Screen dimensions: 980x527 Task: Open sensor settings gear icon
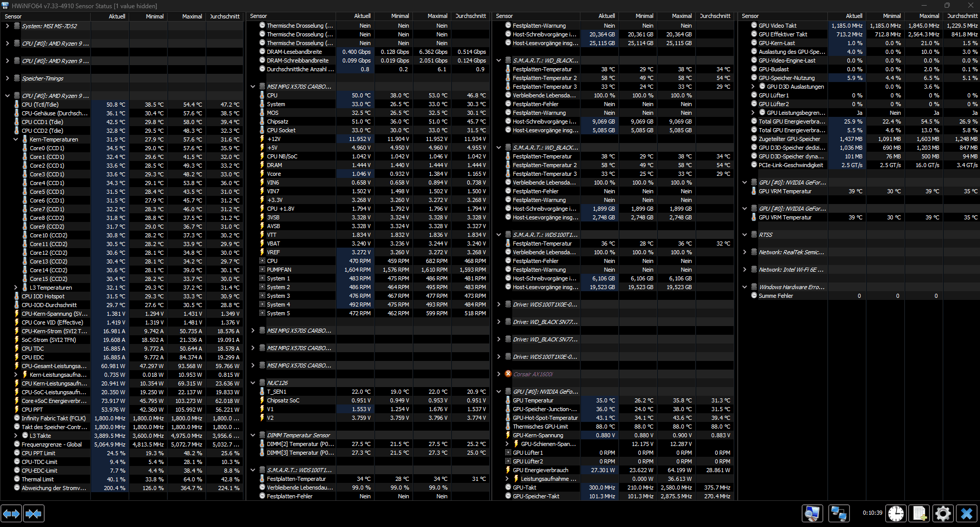pos(943,513)
